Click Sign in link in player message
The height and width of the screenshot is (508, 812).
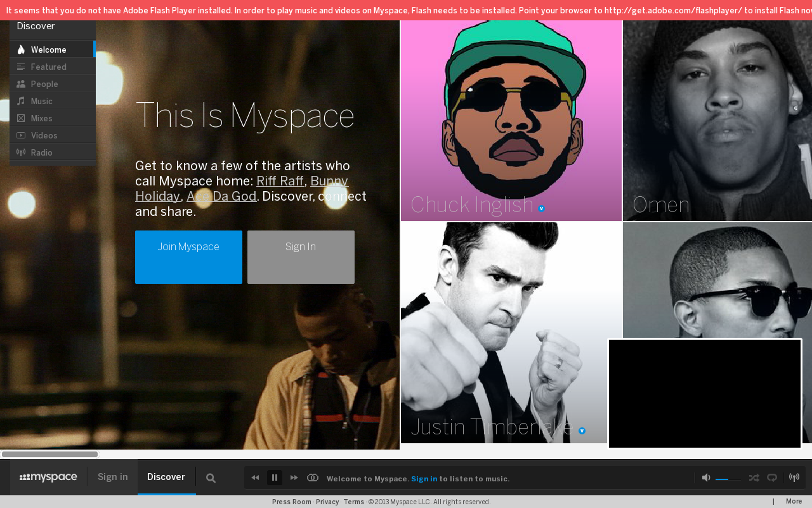coord(424,479)
